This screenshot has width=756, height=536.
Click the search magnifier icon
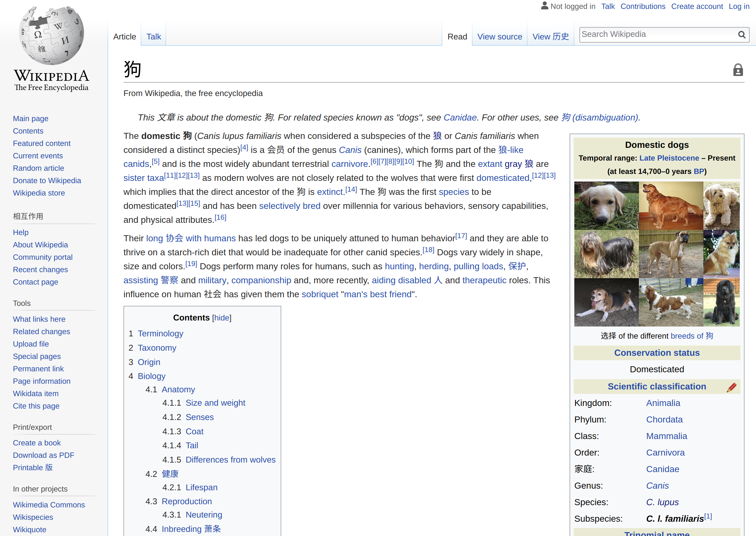(x=741, y=35)
